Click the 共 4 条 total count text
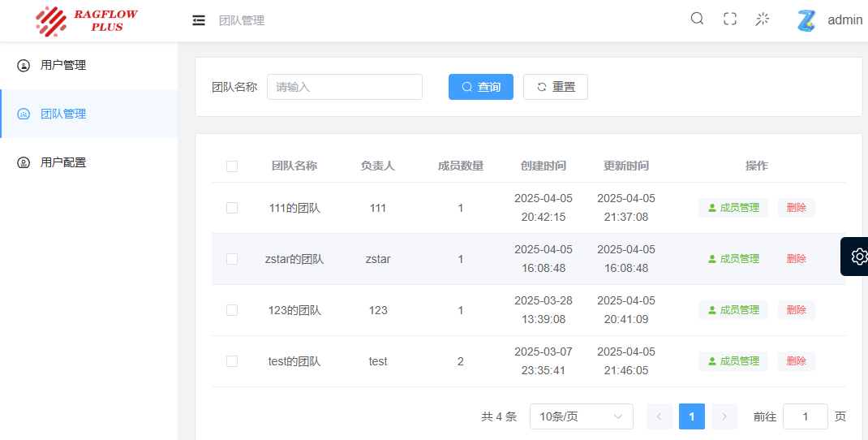This screenshot has height=440, width=868. pyautogui.click(x=500, y=416)
